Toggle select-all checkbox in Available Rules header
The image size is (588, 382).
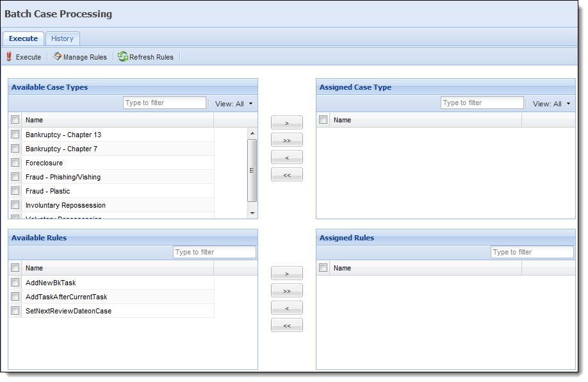[15, 267]
